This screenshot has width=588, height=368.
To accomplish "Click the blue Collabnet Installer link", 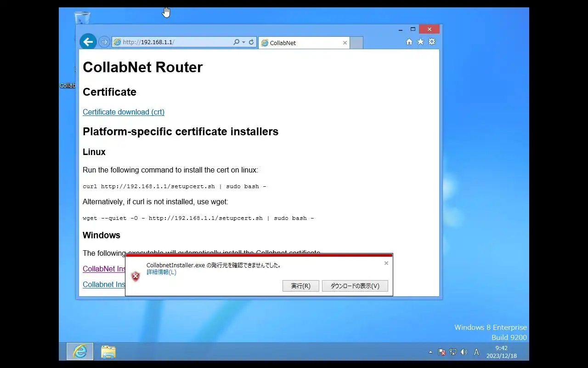I will [104, 284].
